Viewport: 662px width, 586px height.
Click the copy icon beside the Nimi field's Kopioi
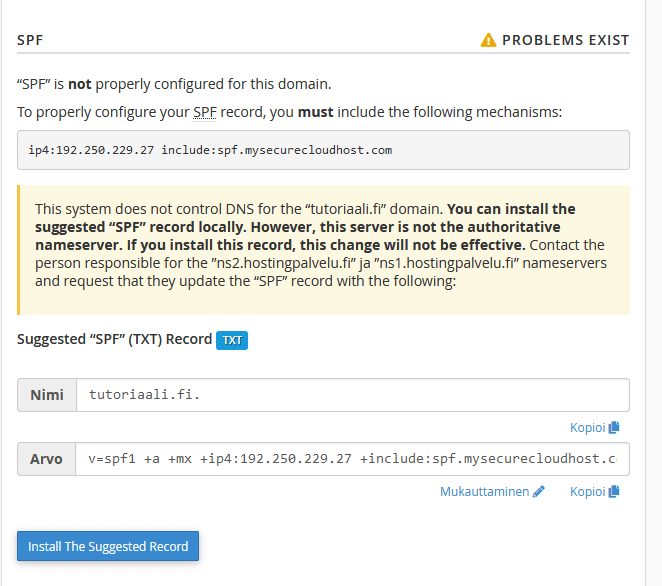pos(614,428)
